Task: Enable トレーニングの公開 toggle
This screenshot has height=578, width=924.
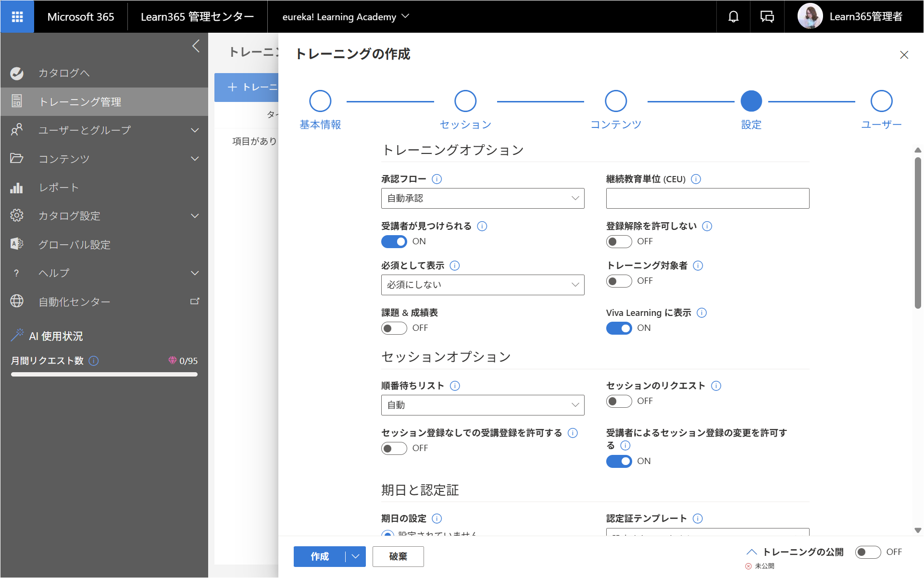Action: click(x=868, y=552)
